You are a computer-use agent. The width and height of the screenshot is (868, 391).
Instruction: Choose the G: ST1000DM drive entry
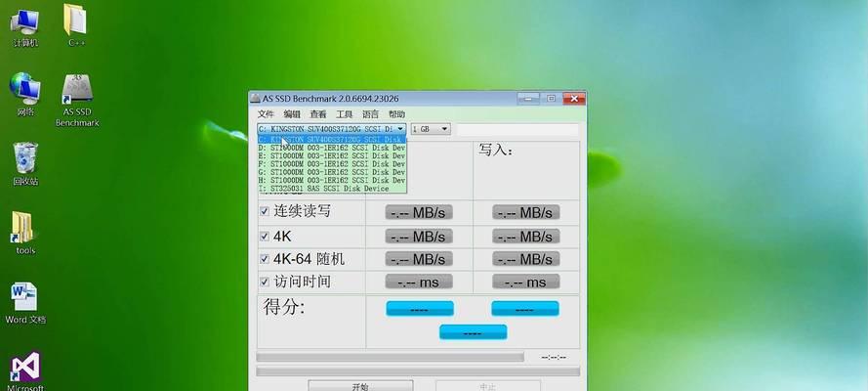click(332, 172)
